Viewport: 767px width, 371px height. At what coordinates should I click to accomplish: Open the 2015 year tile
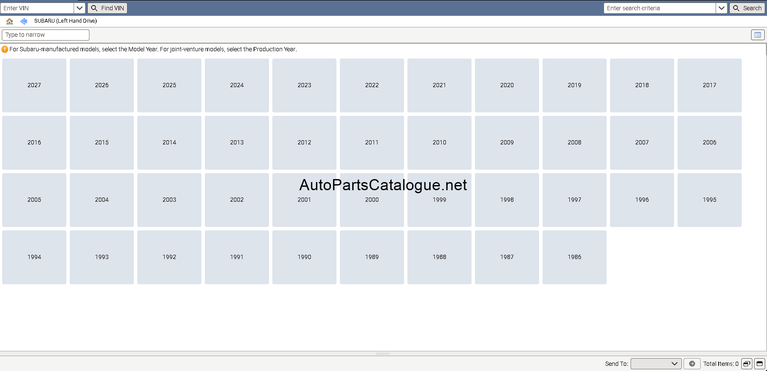pos(102,142)
